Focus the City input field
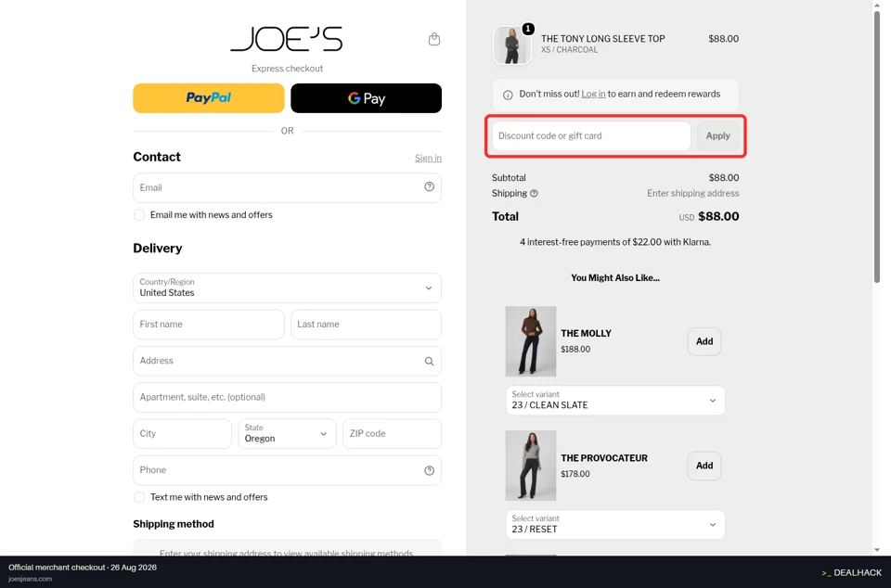 pyautogui.click(x=183, y=434)
